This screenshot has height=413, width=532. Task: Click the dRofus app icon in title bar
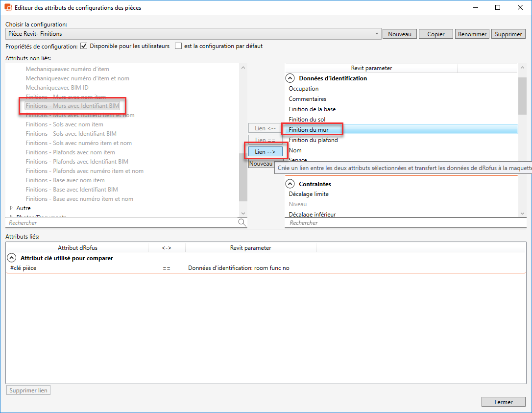pos(8,8)
